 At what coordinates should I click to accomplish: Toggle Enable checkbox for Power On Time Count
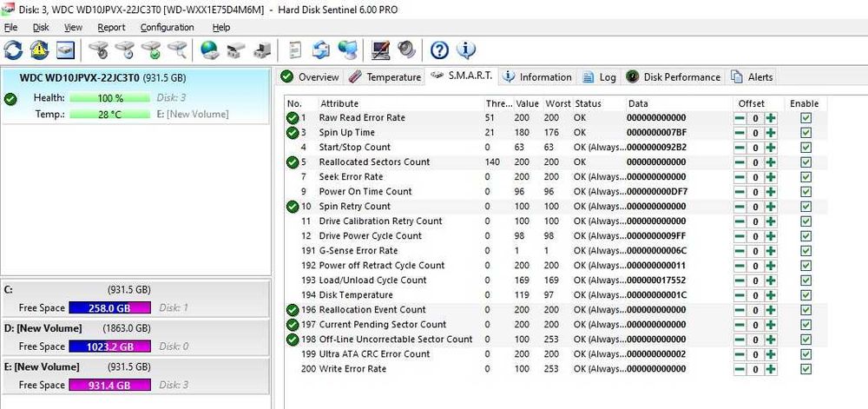click(x=806, y=192)
